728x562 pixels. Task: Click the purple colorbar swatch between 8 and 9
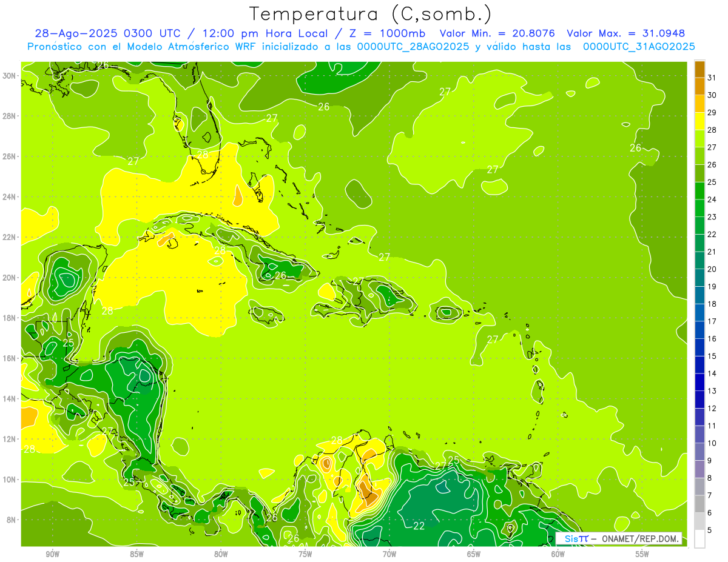pos(699,469)
